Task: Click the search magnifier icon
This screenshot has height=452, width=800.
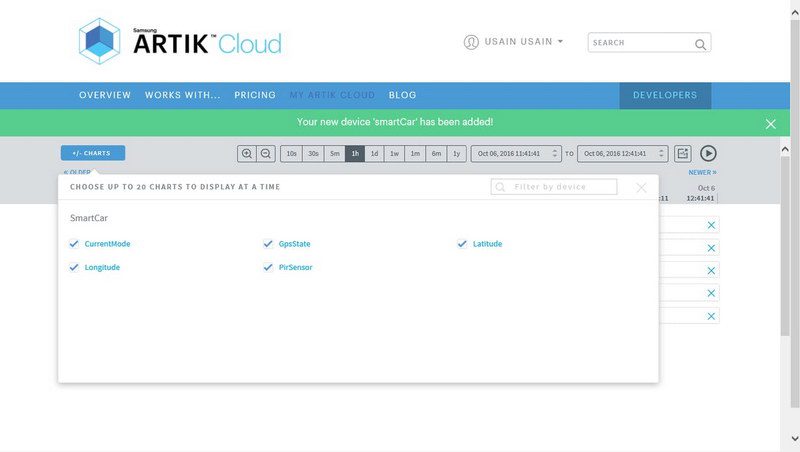Action: pyautogui.click(x=701, y=44)
